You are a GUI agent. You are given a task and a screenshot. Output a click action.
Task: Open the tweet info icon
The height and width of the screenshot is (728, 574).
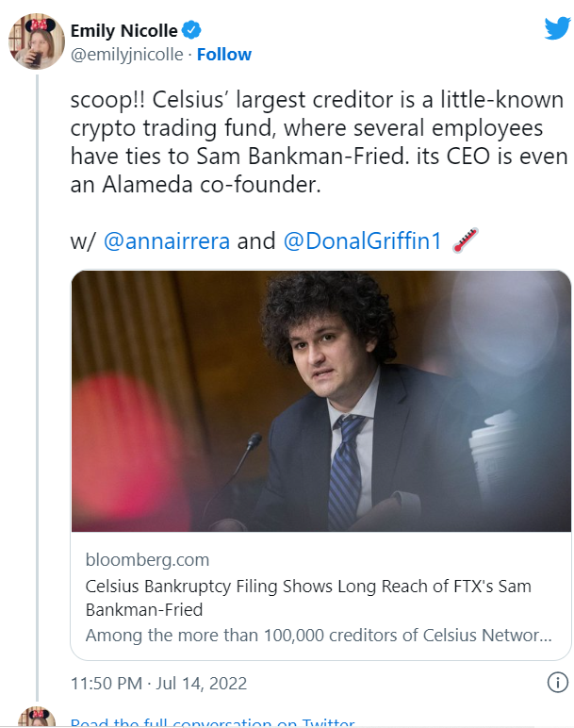click(x=557, y=682)
